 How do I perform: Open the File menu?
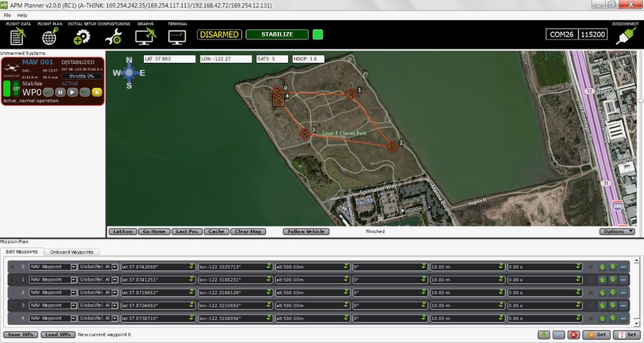7,15
